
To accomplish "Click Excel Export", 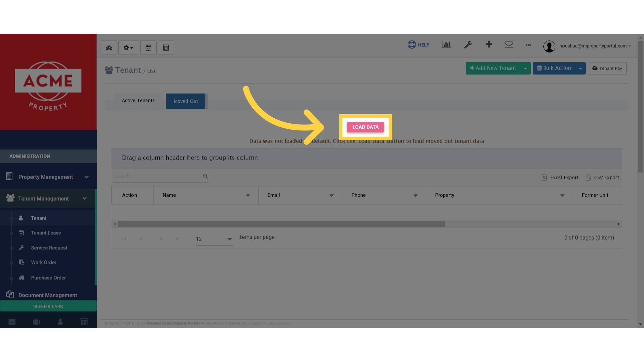I will (560, 177).
